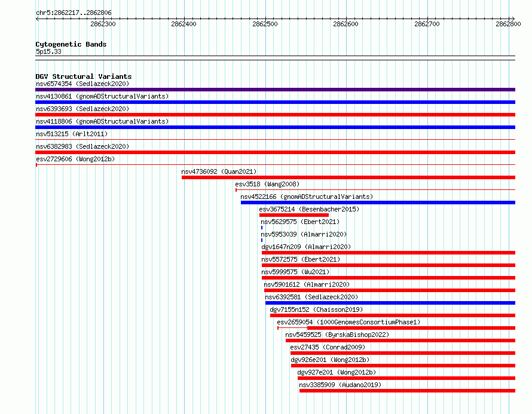
Task: Click the short red esv3675214 bar
Action: pos(294,215)
